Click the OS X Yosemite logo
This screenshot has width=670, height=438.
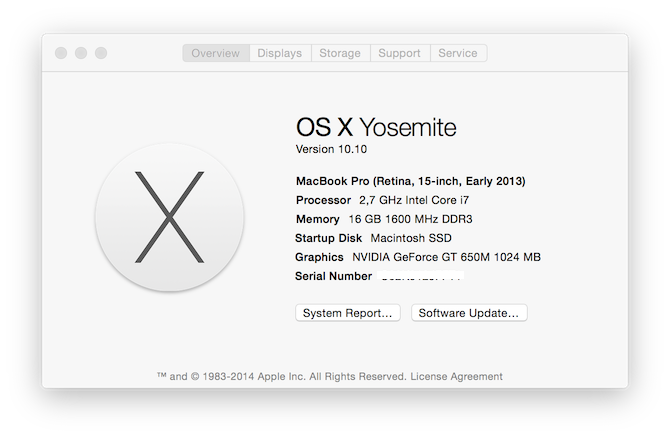(x=170, y=218)
